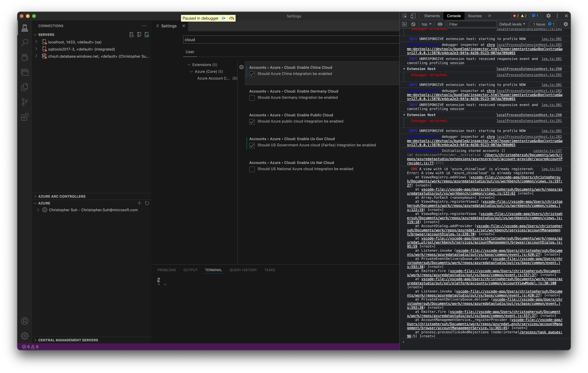Close the Settings editor tab

click(184, 26)
